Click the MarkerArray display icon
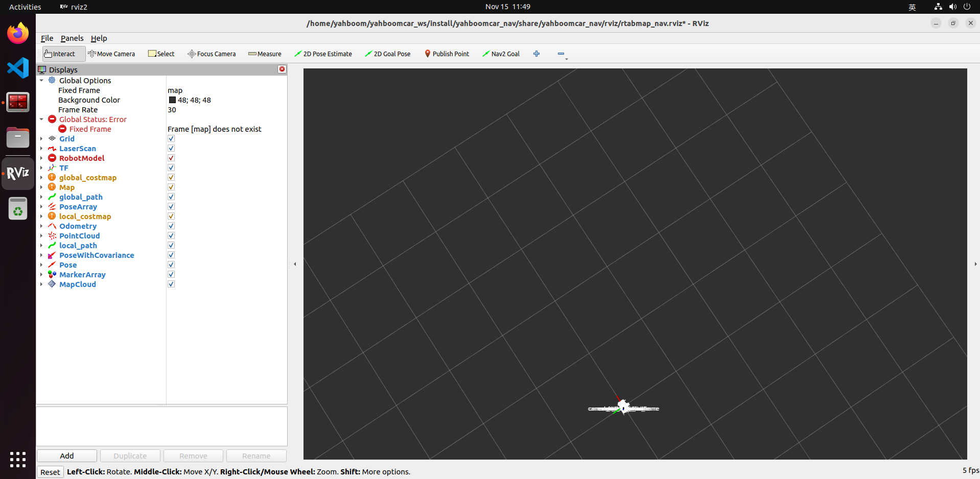Screen dimensions: 980x479 pos(52,274)
